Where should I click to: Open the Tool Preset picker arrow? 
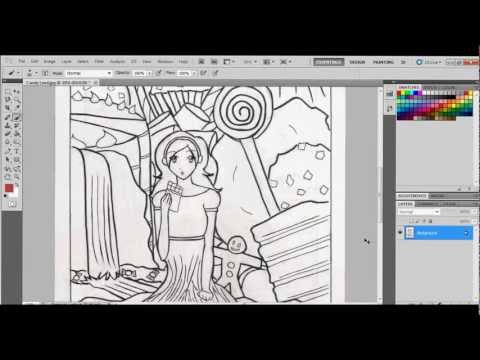18,73
